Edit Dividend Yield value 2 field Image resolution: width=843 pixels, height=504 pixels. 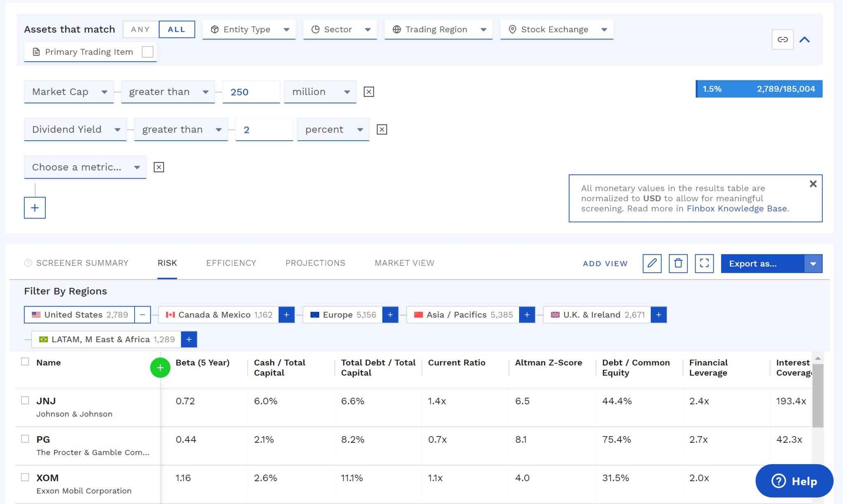point(264,130)
